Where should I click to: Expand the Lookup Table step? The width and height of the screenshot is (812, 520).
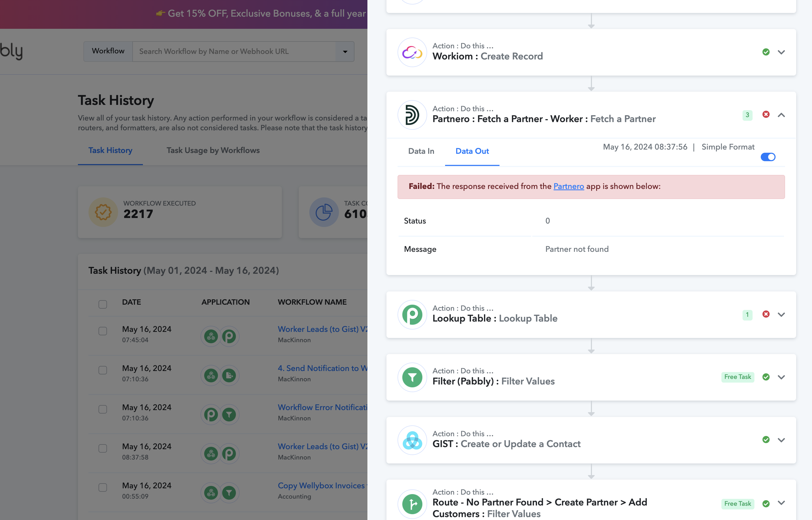pos(781,315)
